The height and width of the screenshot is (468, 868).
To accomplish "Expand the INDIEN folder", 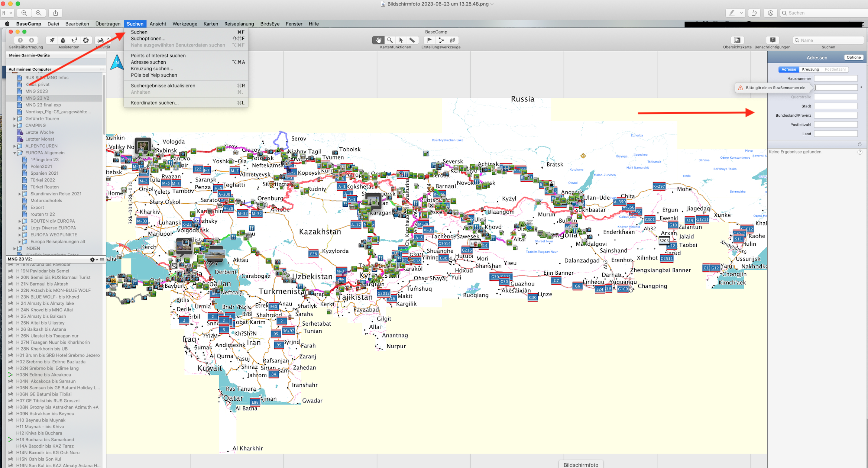I will coord(14,249).
